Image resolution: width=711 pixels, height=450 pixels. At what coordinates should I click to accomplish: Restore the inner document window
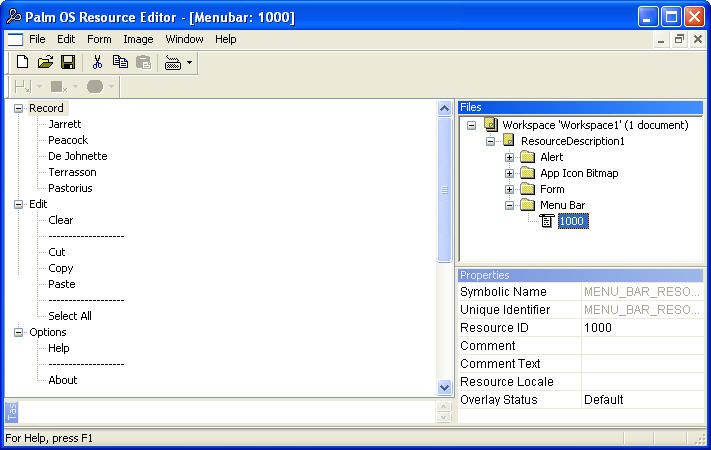coord(679,39)
